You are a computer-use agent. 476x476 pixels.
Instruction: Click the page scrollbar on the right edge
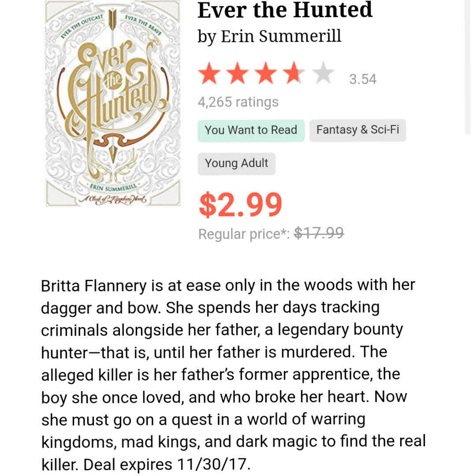click(468, 66)
